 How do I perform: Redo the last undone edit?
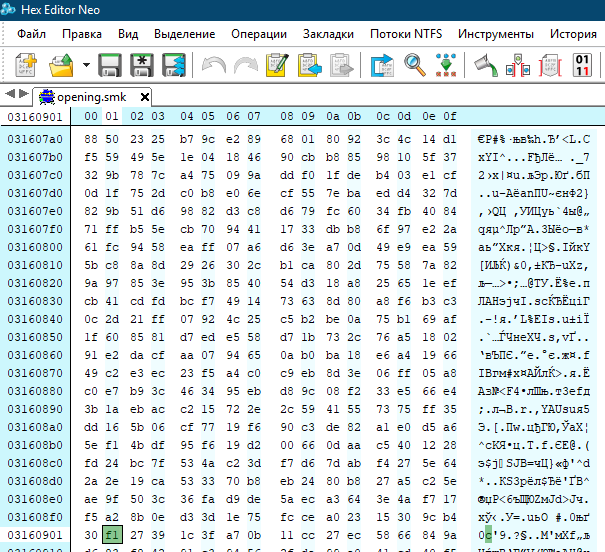[246, 65]
